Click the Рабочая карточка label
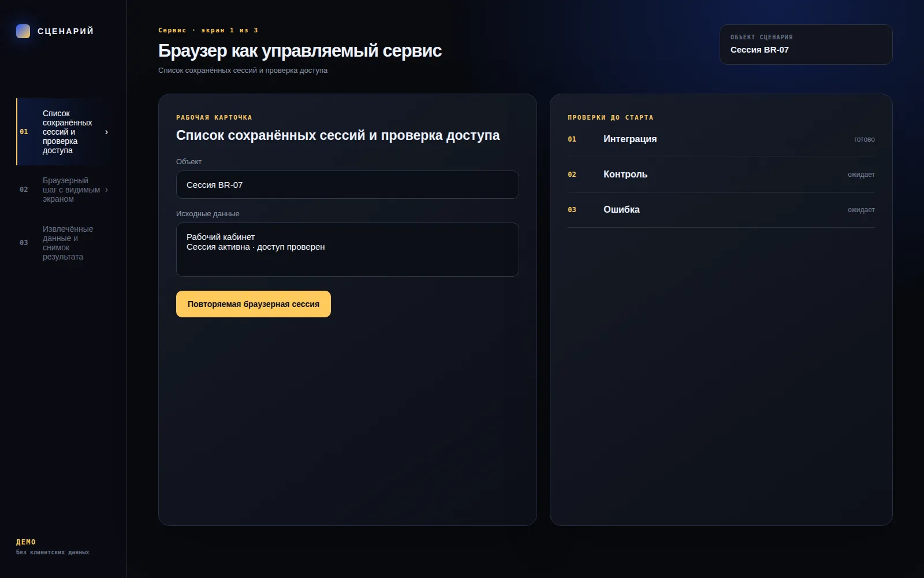The image size is (924, 578). pyautogui.click(x=214, y=117)
